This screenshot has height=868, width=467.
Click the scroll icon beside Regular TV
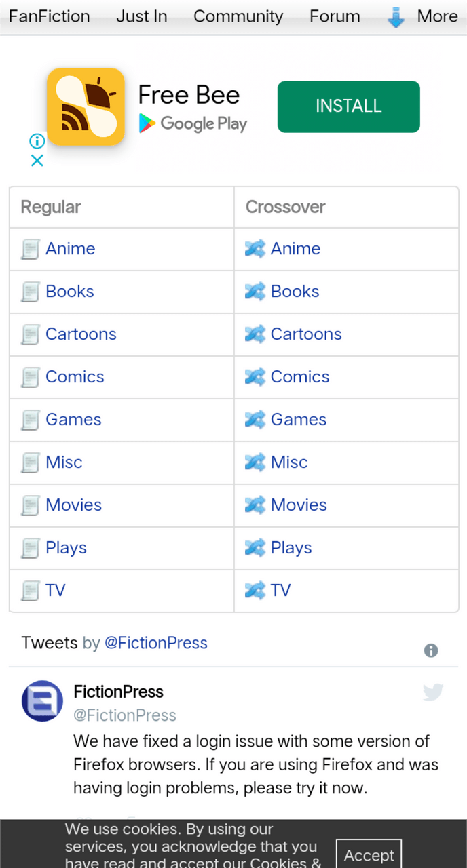pos(31,591)
